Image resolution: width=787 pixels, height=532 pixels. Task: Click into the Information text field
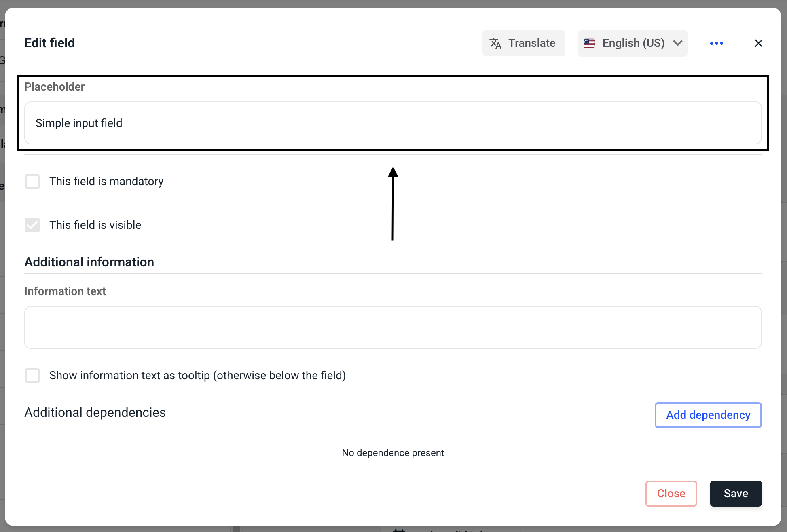(x=393, y=327)
